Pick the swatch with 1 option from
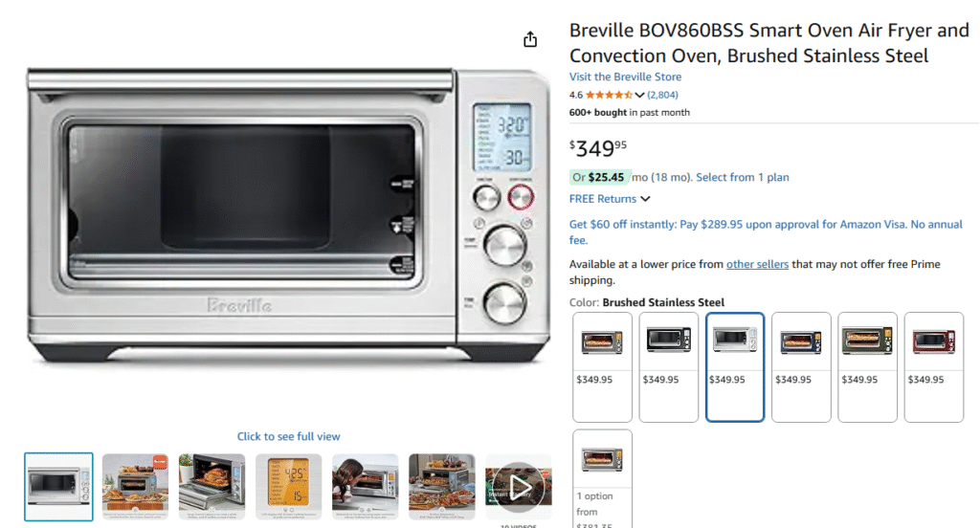This screenshot has width=980, height=528. click(603, 478)
